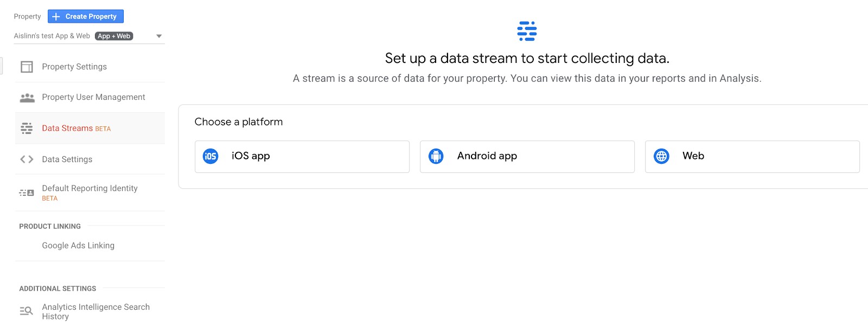Go to Property User Management
The width and height of the screenshot is (868, 333).
93,97
